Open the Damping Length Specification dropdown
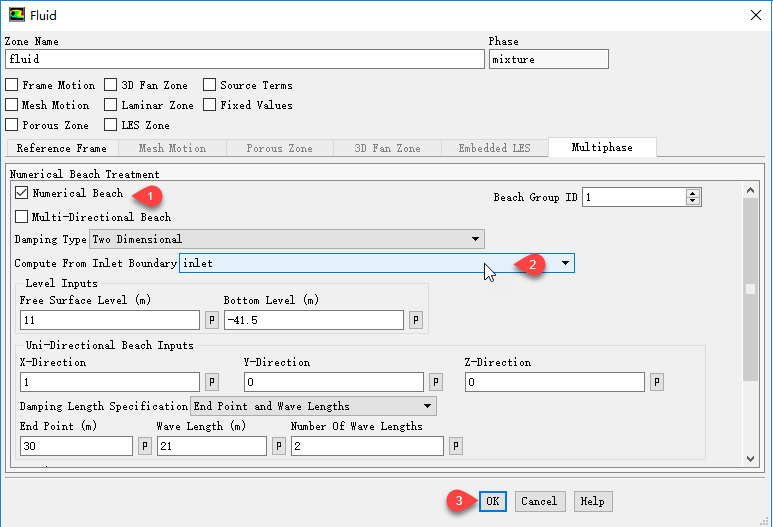This screenshot has height=527, width=773. click(x=313, y=406)
